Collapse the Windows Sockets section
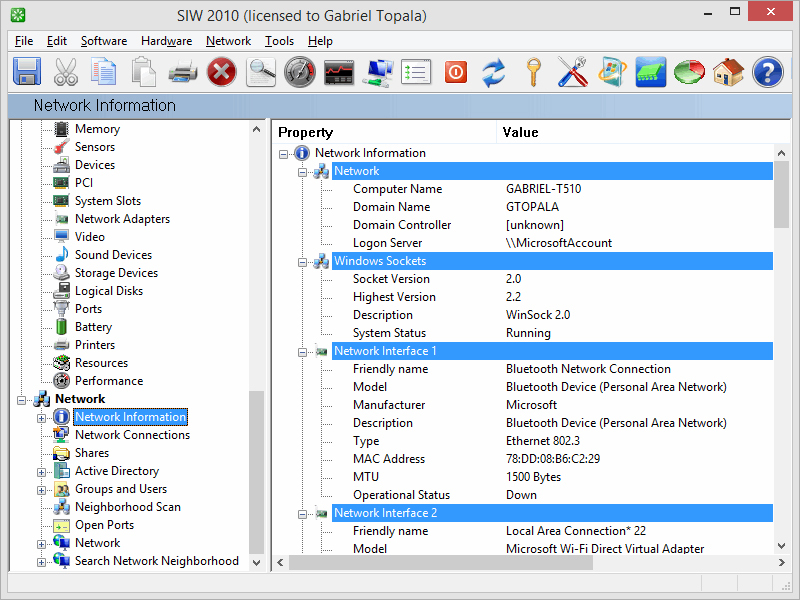 (303, 262)
